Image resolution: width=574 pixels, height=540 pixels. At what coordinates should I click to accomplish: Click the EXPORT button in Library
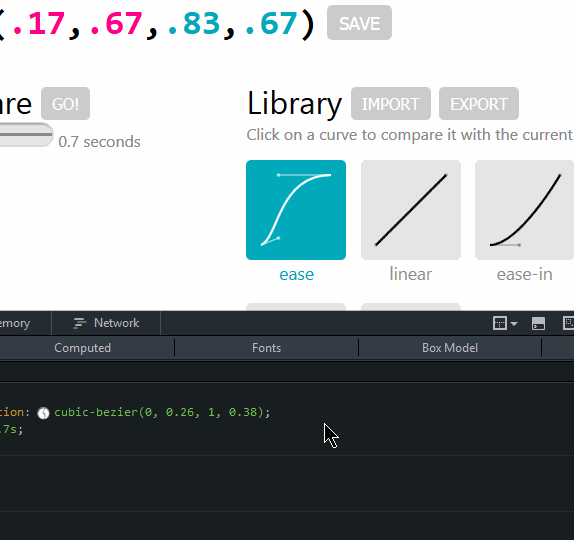tap(479, 104)
